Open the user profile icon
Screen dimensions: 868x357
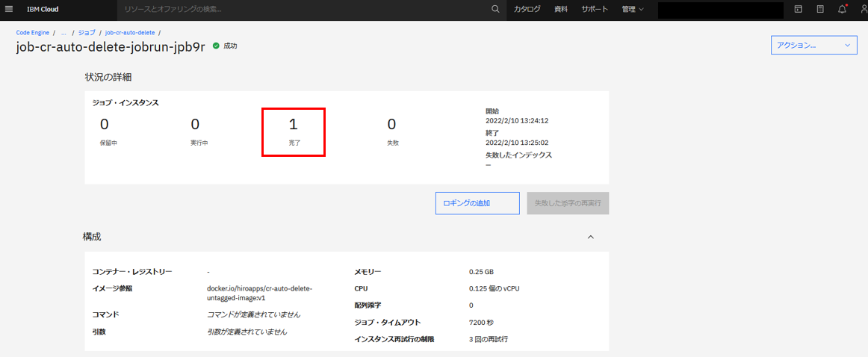point(864,10)
